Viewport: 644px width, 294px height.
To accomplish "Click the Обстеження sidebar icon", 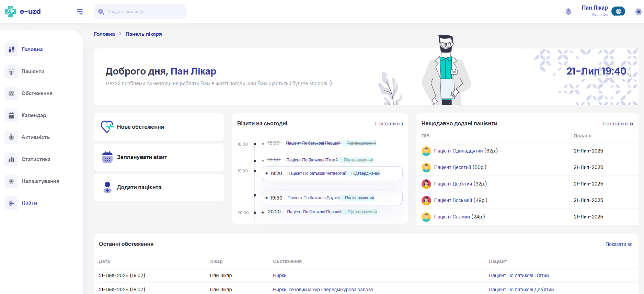I will [x=11, y=93].
